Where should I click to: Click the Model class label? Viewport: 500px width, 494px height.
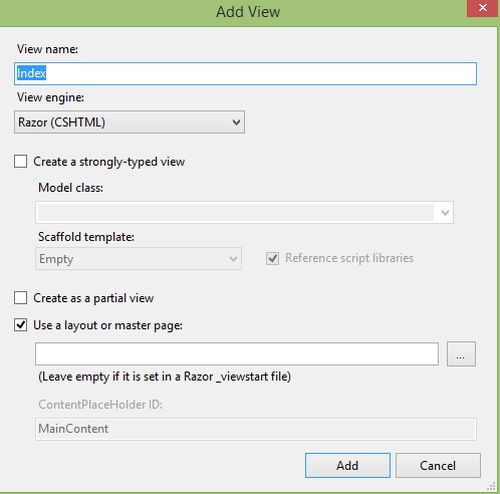pyautogui.click(x=71, y=188)
